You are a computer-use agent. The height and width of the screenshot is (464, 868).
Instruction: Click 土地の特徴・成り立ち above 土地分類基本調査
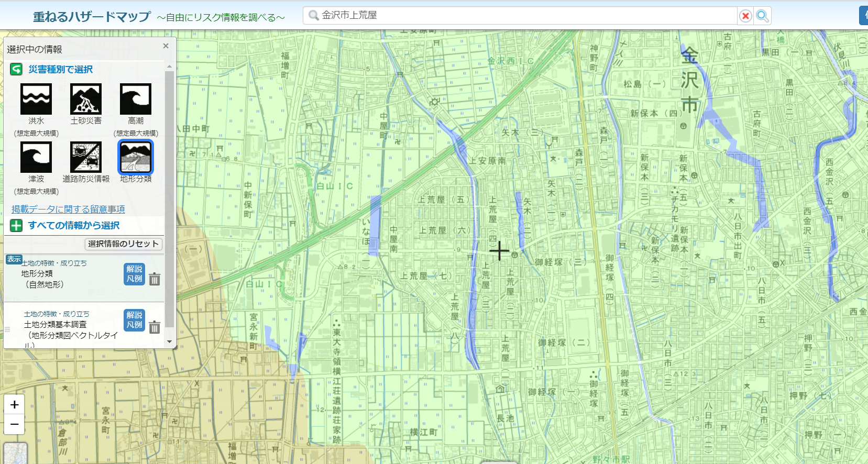[x=57, y=314]
